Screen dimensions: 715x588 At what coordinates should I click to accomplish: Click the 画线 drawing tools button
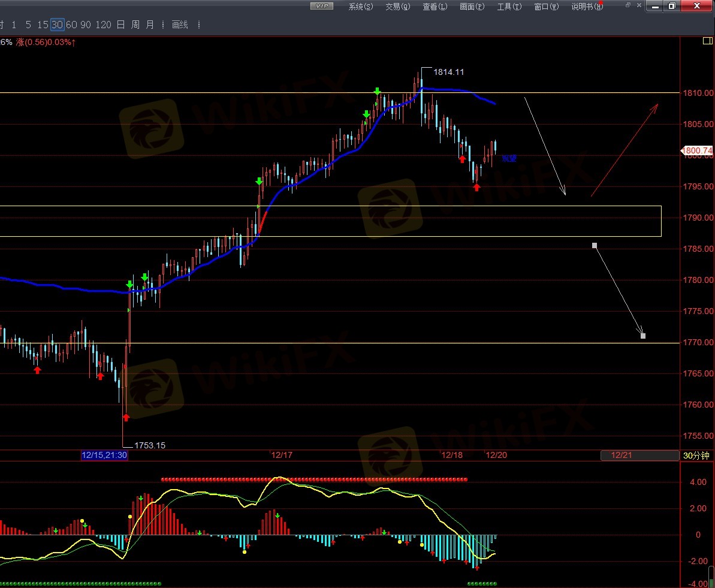click(180, 25)
